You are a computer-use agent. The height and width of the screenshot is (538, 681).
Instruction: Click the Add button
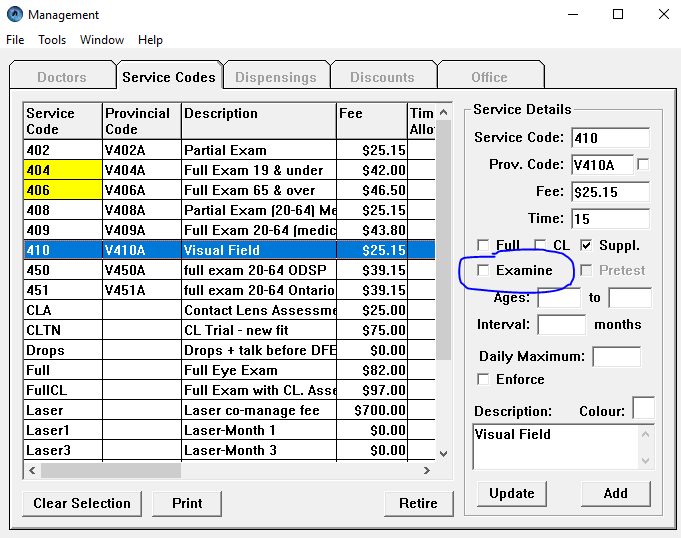coord(615,493)
